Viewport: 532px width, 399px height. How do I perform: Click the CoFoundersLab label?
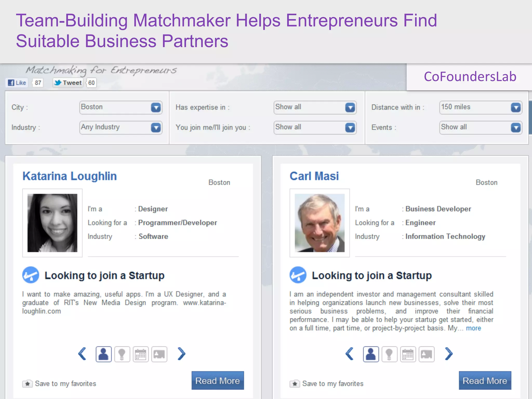[x=470, y=77]
